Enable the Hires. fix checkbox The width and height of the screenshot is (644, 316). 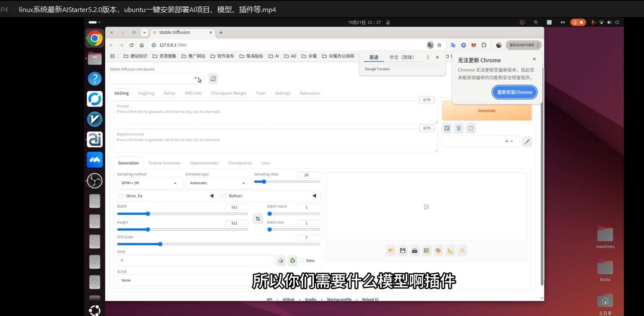tap(122, 196)
